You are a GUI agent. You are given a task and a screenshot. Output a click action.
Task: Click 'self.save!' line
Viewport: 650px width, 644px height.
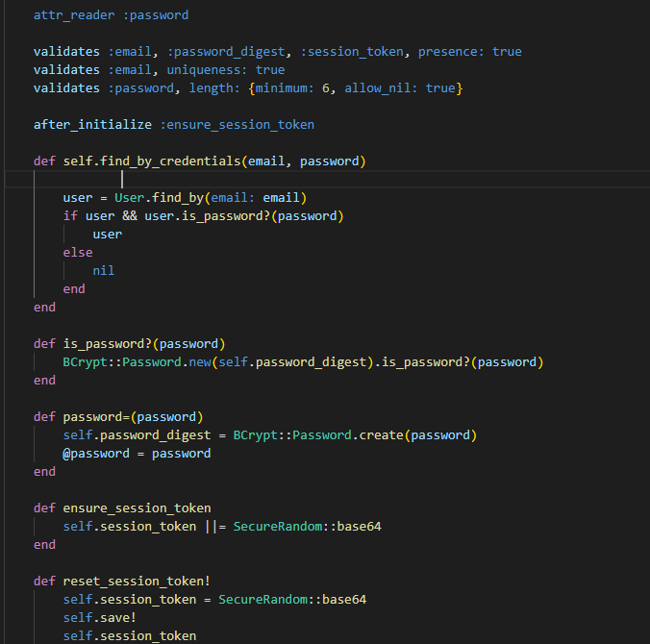pos(99,617)
